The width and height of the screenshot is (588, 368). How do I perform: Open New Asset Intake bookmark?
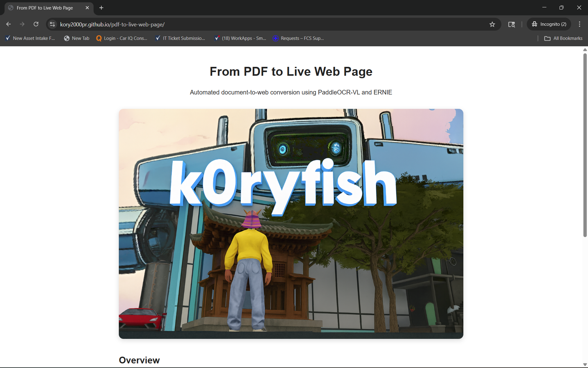[30, 38]
